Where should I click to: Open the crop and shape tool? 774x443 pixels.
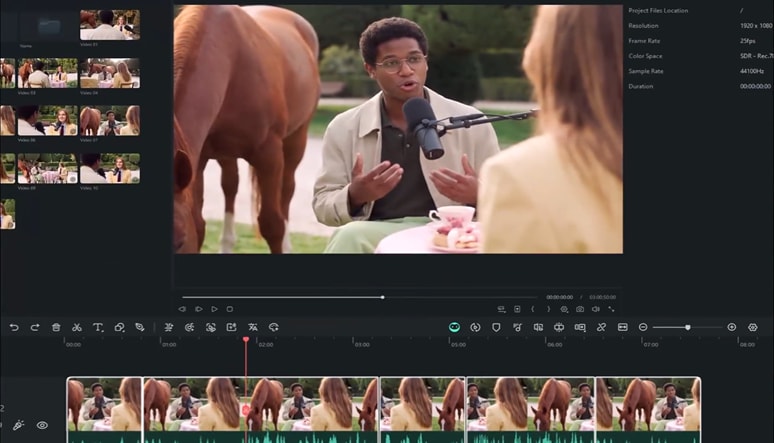(119, 327)
